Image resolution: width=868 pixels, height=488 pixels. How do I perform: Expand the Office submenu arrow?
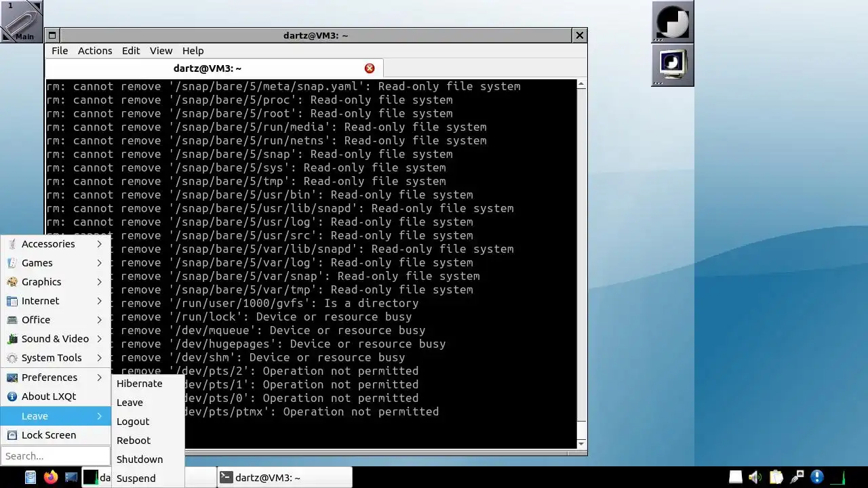pyautogui.click(x=100, y=320)
